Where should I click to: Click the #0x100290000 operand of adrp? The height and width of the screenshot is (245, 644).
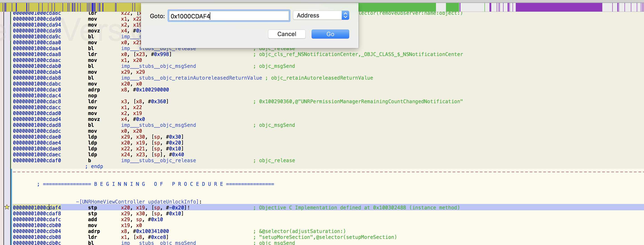pyautogui.click(x=151, y=90)
